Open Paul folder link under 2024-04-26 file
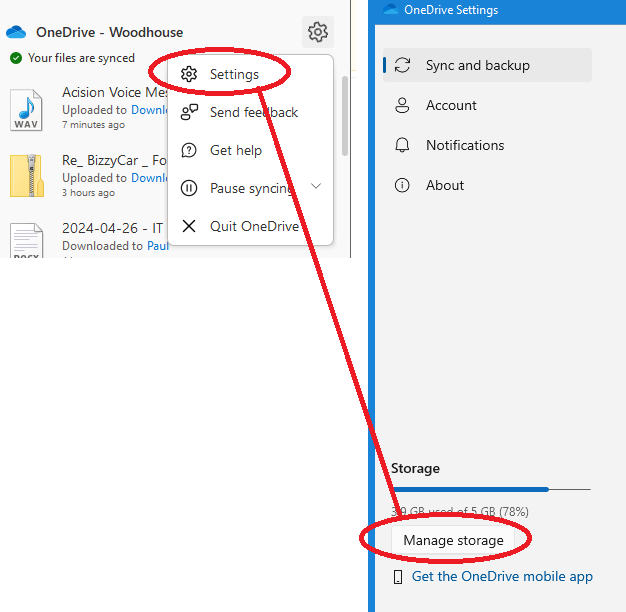 (x=158, y=246)
